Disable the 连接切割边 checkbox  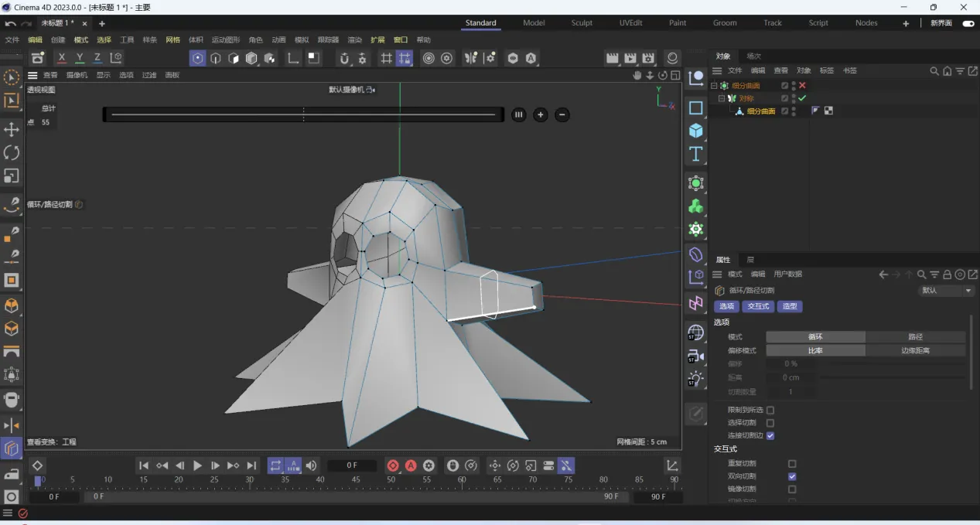tap(770, 435)
